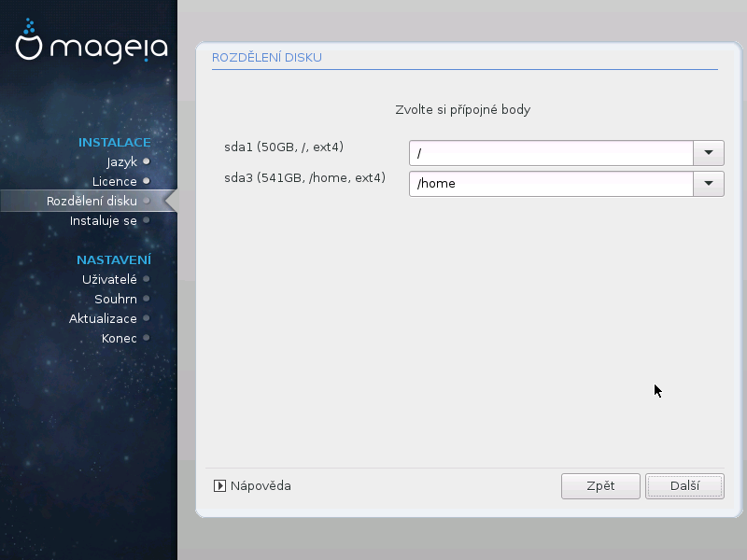This screenshot has width=747, height=560.
Task: Expand the Nápověda help section
Action: 252,485
